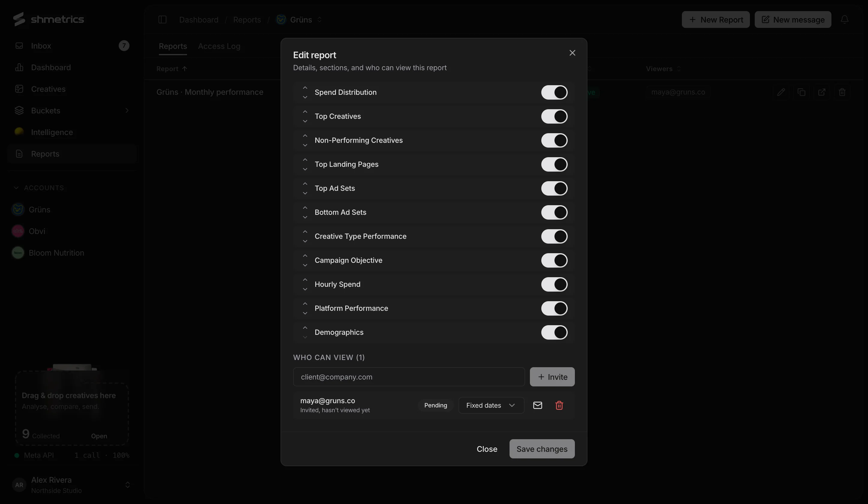The image size is (868, 504).
Task: Click the Invite button
Action: (552, 377)
